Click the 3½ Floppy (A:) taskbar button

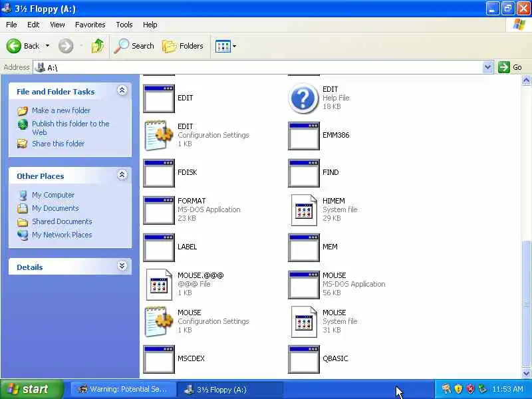pos(230,390)
